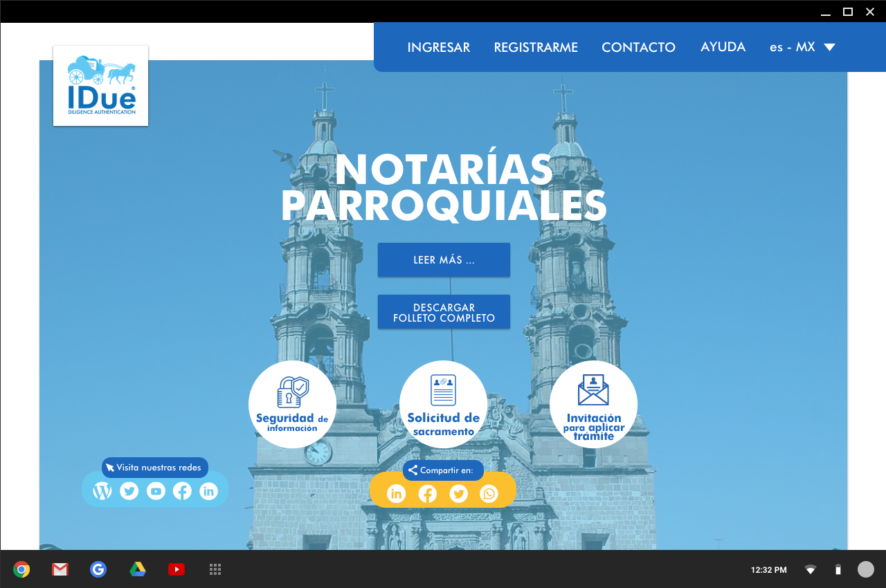
Task: Share on Twitter via yellow share bar
Action: 458,493
